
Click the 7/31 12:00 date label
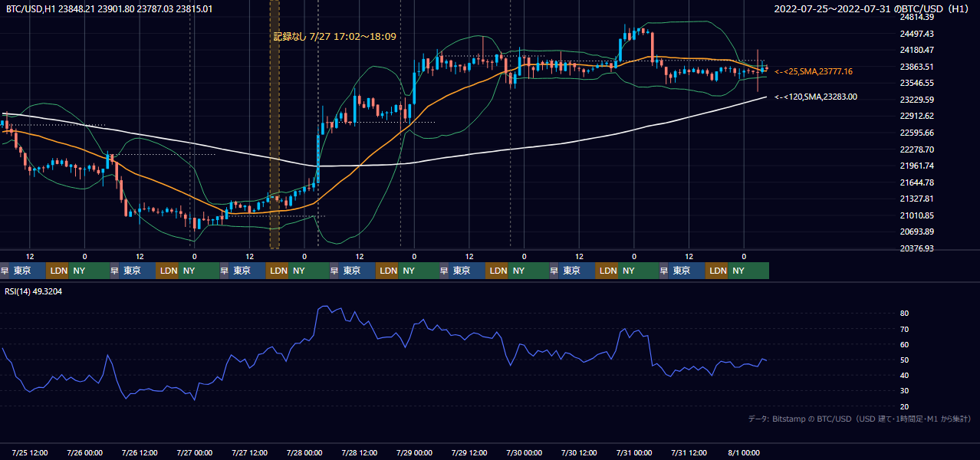click(x=689, y=452)
